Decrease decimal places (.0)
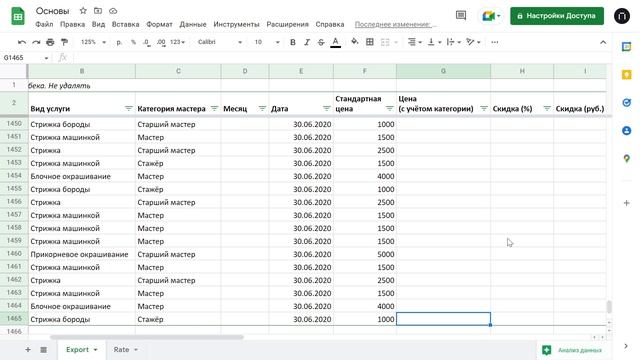 [x=147, y=42]
